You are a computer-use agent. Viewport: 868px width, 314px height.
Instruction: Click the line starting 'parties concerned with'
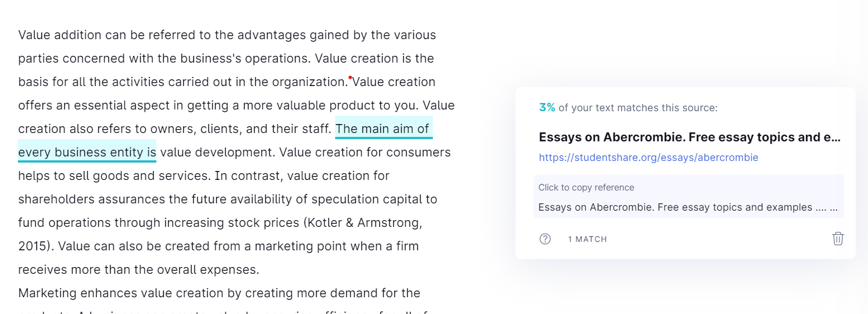coord(226,59)
